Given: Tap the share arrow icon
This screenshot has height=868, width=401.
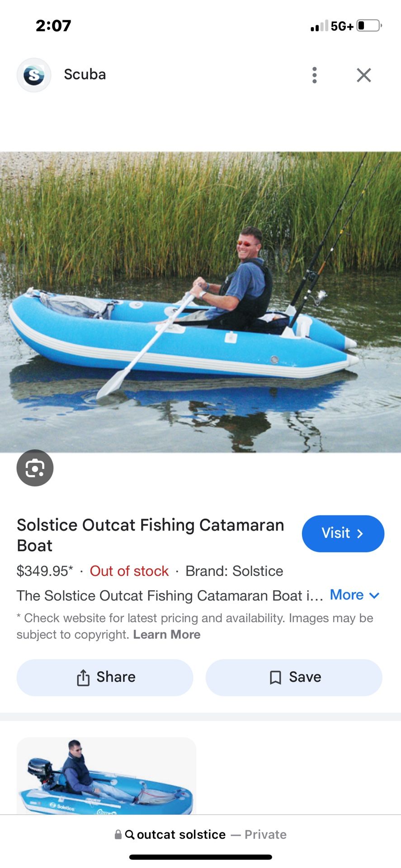Looking at the screenshot, I should 83,678.
